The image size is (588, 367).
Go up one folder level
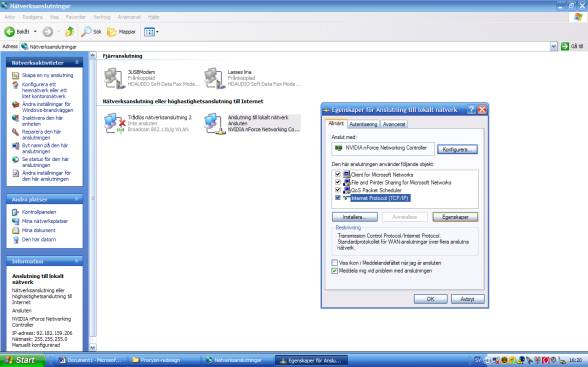coord(69,32)
